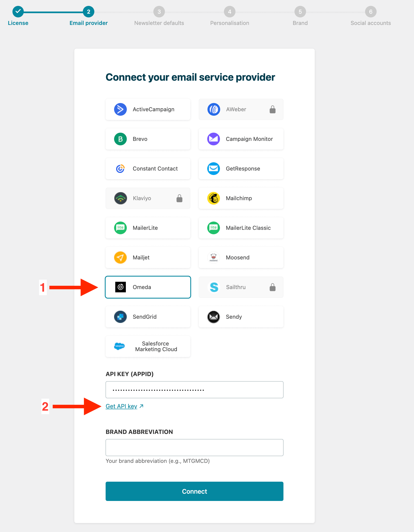Go back to the License step
This screenshot has width=414, height=532.
click(x=18, y=12)
